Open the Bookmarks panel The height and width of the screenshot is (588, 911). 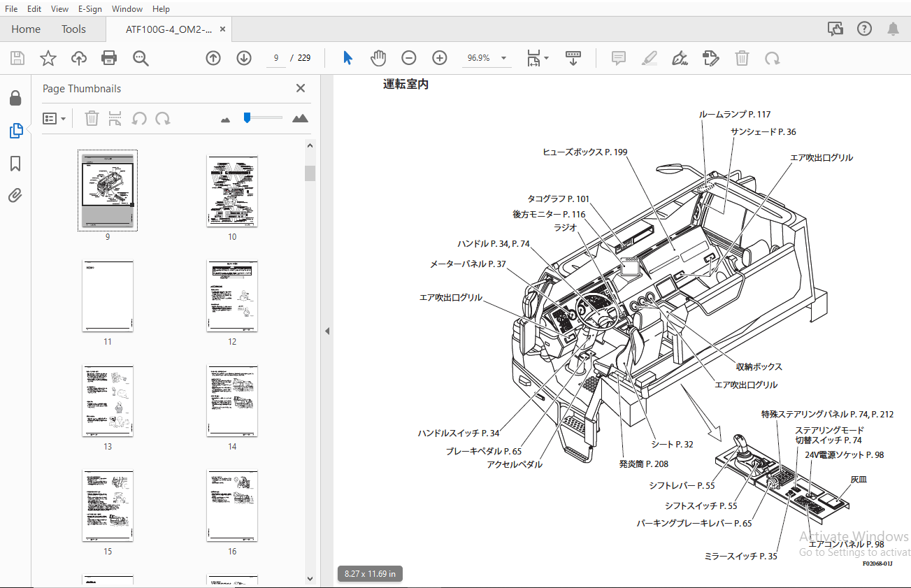coord(15,164)
